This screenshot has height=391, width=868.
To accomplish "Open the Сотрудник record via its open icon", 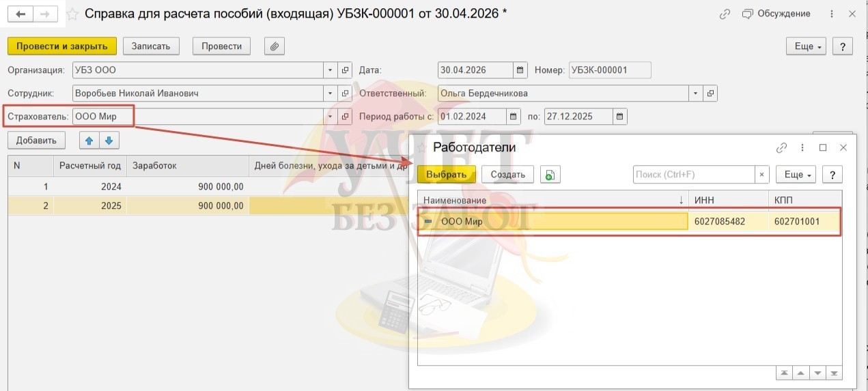I will (x=345, y=93).
